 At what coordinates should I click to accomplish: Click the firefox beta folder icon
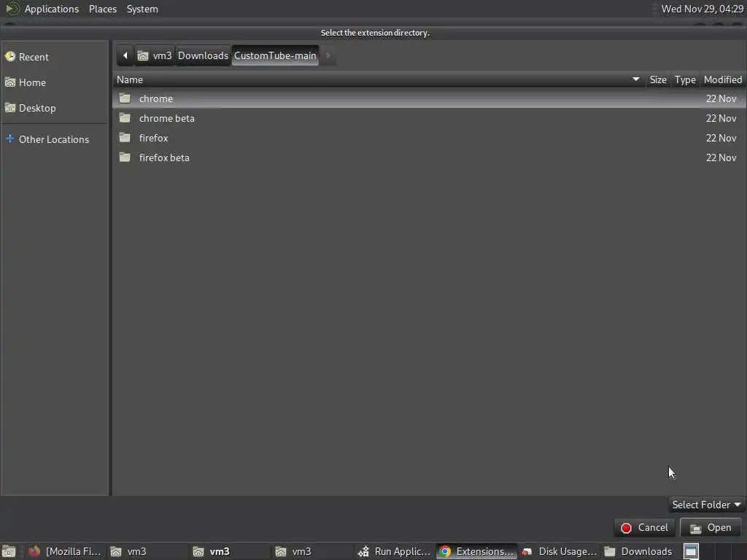125,157
